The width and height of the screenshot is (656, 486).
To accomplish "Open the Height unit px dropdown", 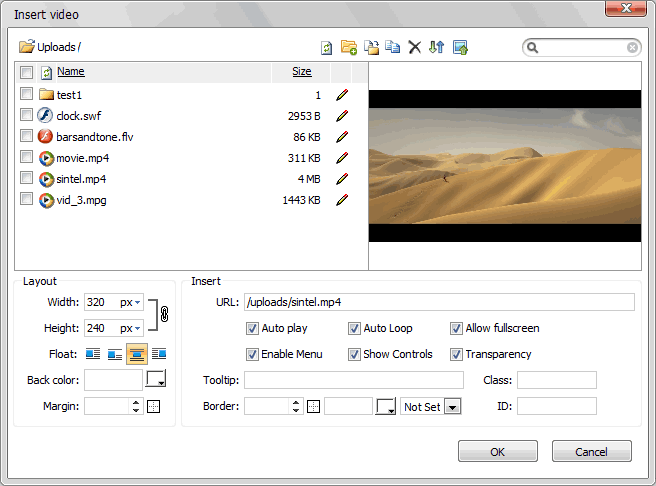I will [131, 328].
